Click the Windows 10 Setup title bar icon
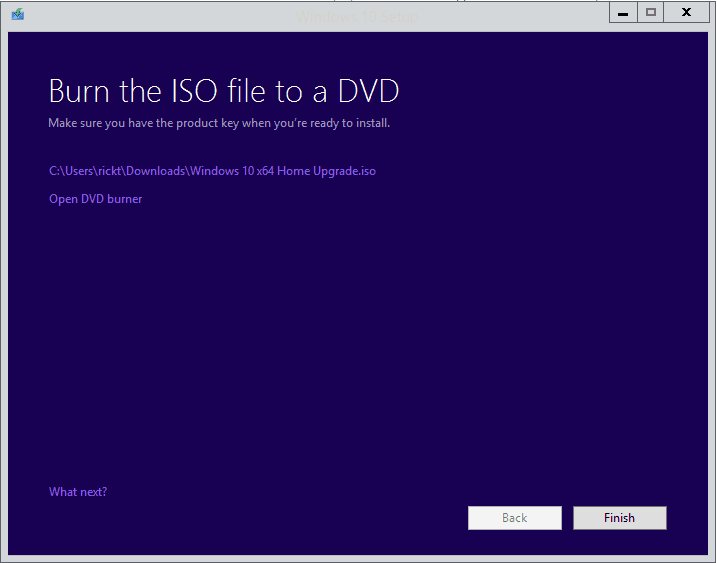 (18, 15)
